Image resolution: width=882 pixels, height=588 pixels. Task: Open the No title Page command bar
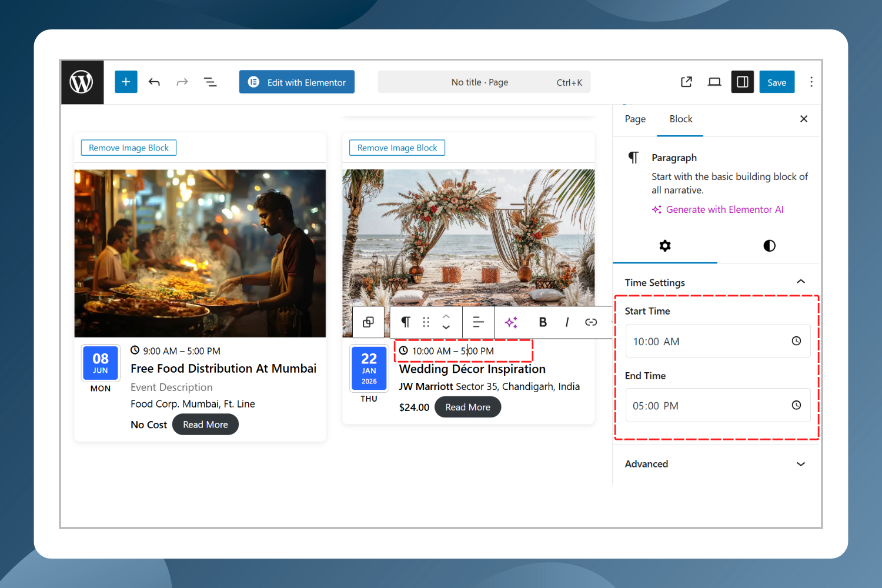pos(484,82)
